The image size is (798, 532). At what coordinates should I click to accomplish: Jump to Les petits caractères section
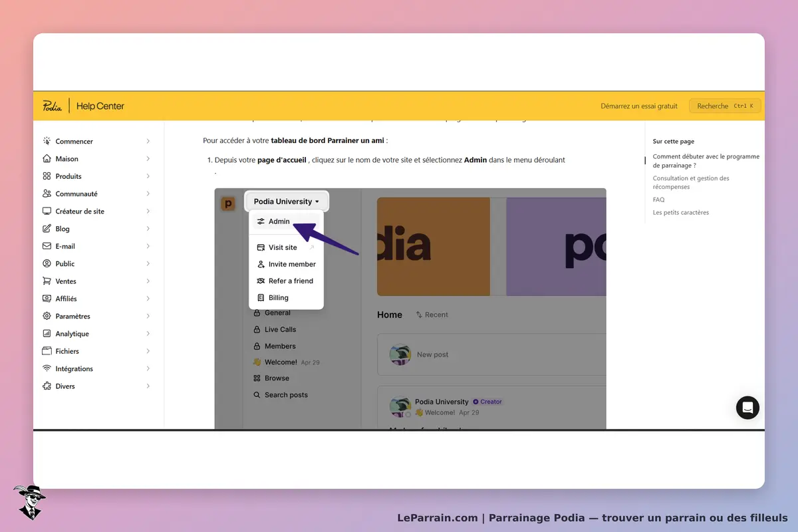(681, 212)
